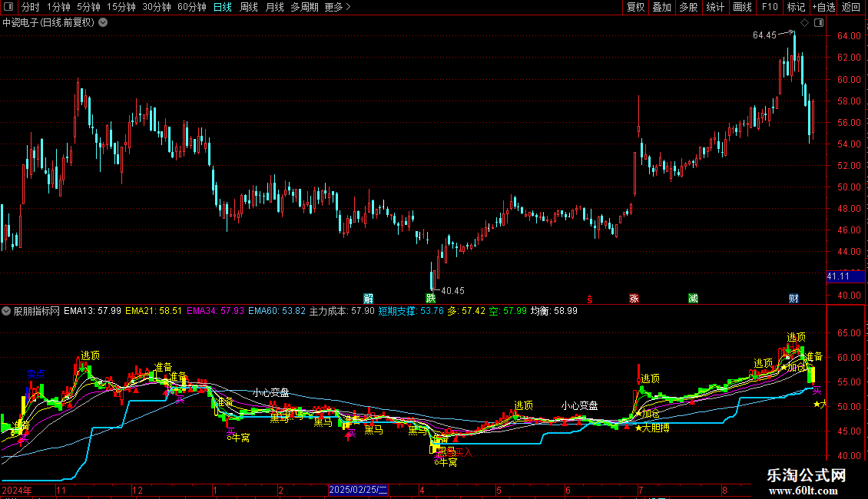Image resolution: width=868 pixels, height=499 pixels.
Task: Click the EMA60: 53.82 value label
Action: [277, 311]
